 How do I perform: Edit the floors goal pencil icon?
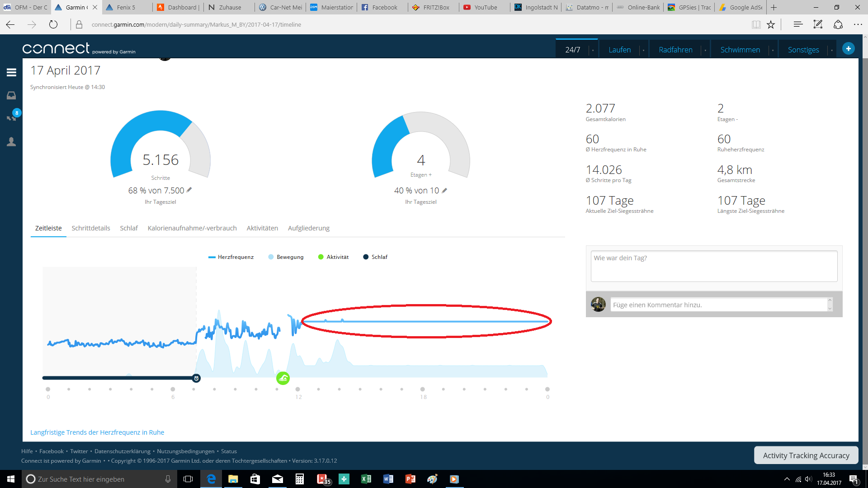pyautogui.click(x=444, y=191)
